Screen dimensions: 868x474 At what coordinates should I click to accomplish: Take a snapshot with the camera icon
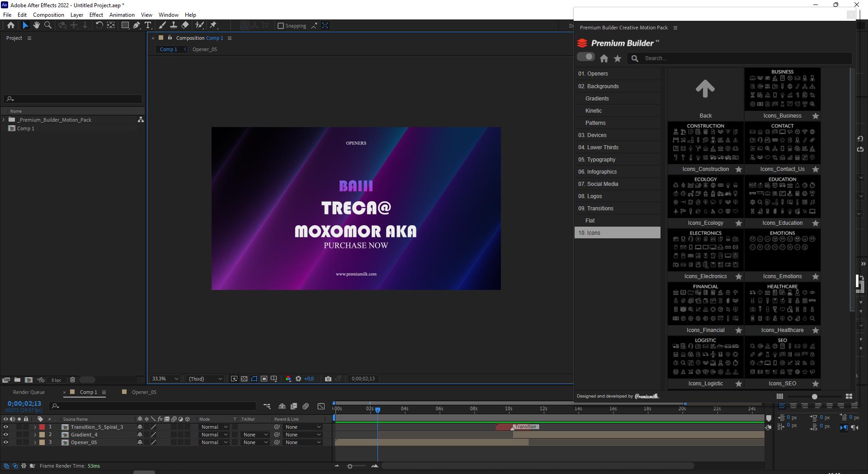point(328,379)
